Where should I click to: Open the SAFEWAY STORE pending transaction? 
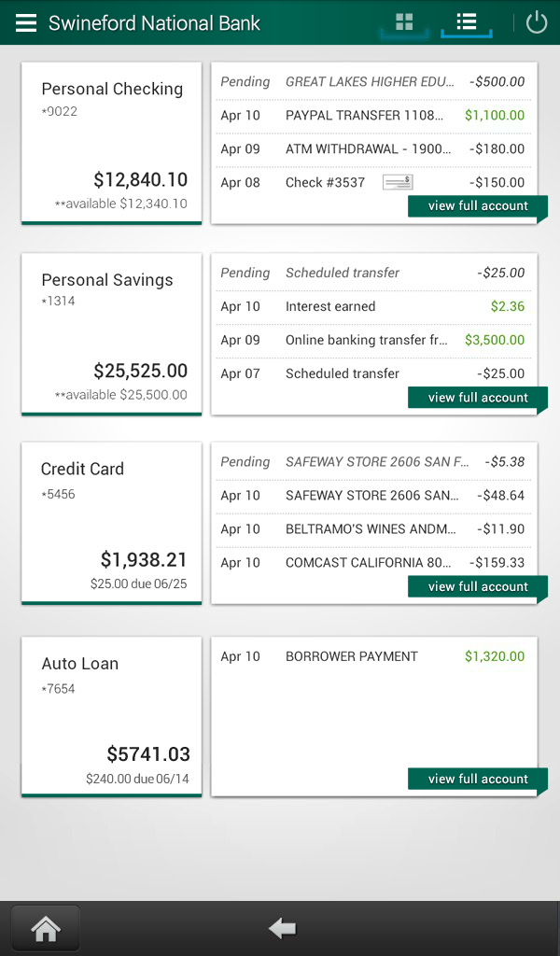point(373,461)
